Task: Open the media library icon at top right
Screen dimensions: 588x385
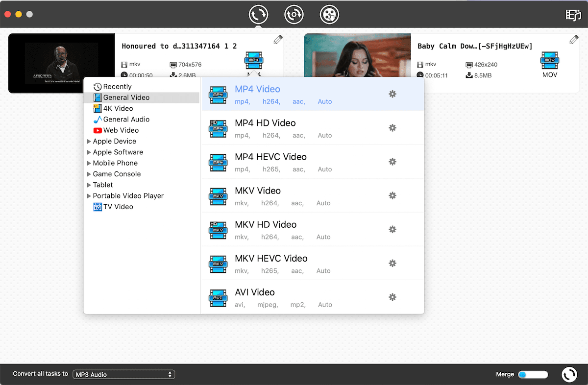Action: click(x=573, y=15)
